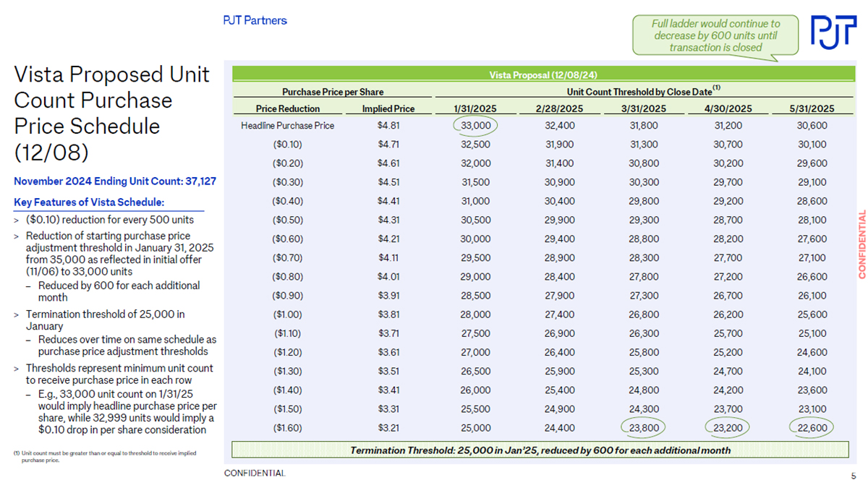Click the circled 23,200 cell
This screenshot has height=488, width=868.
(727, 428)
